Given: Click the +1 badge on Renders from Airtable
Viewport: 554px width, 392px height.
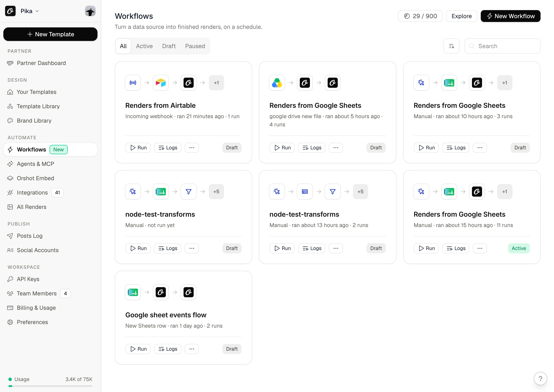Looking at the screenshot, I should point(216,82).
